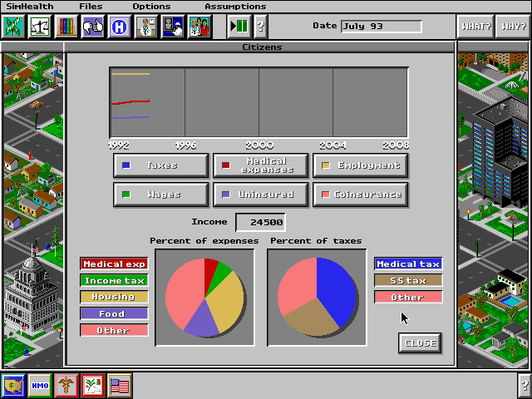Click the HMO icon in bottom bar

point(40,386)
